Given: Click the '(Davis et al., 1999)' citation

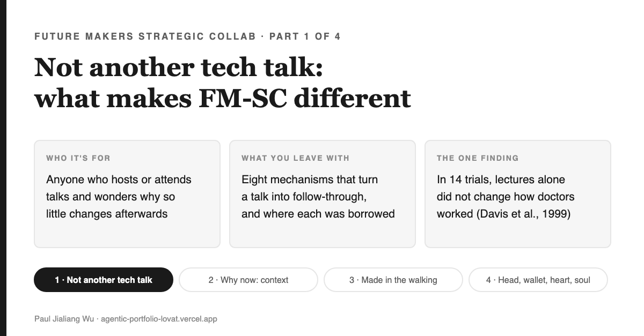Looking at the screenshot, I should [x=523, y=214].
